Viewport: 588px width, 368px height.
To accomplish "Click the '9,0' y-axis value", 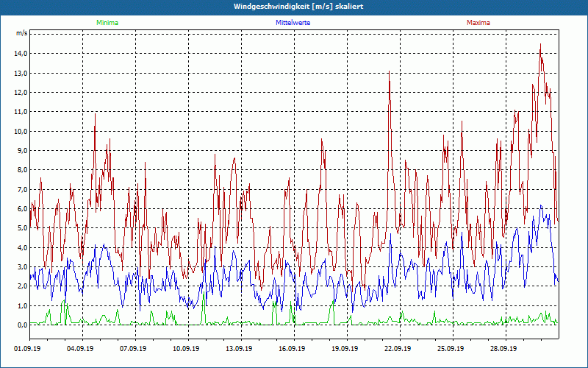I will [23, 151].
